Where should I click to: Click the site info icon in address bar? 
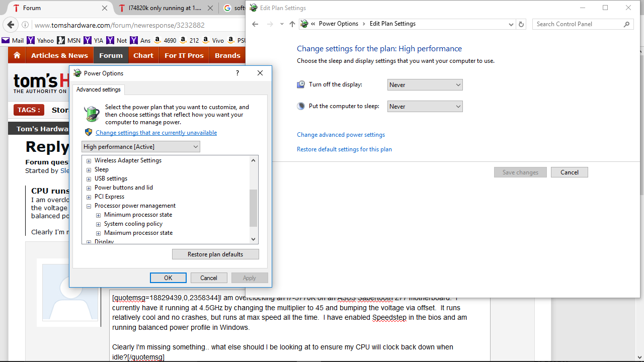25,25
